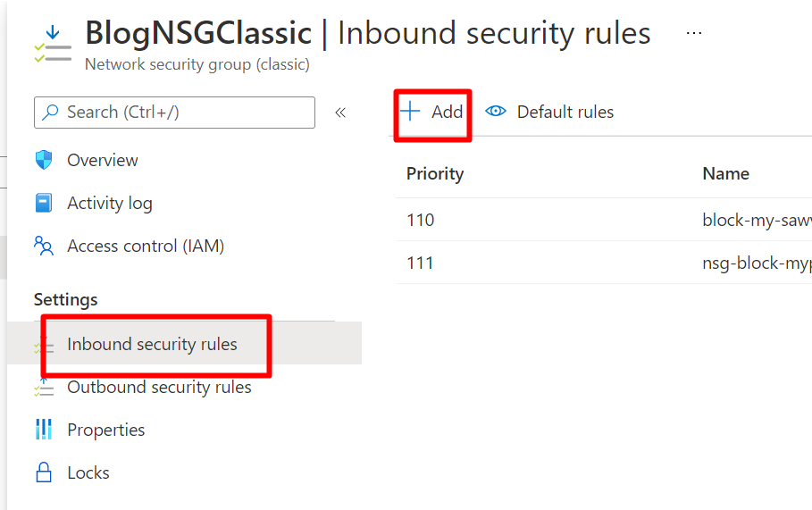The image size is (812, 510).
Task: Click the eye icon beside Default rules
Action: point(496,112)
